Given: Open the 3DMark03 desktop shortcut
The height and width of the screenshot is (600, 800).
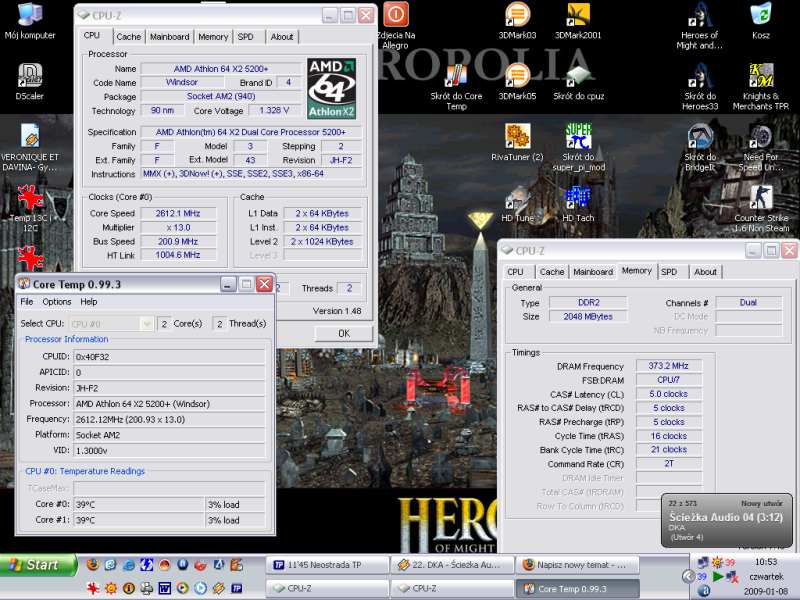Looking at the screenshot, I should point(517,15).
